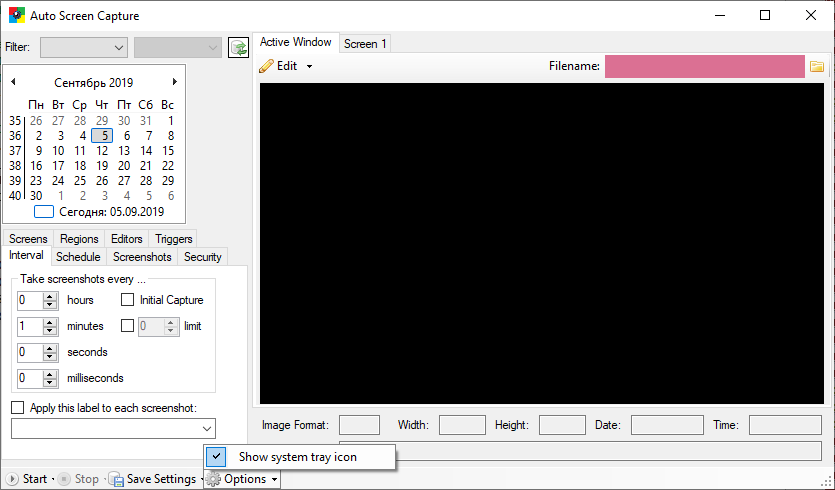
Task: Click the pink Filename field
Action: pos(705,67)
